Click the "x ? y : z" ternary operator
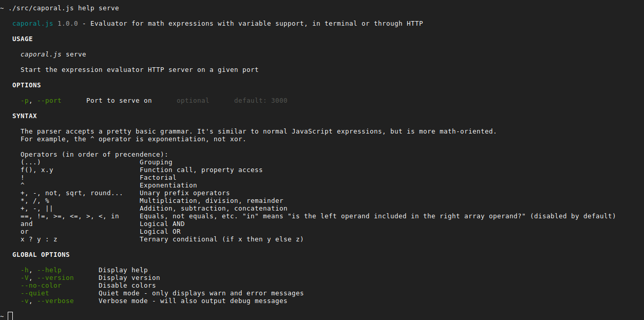 [x=39, y=239]
